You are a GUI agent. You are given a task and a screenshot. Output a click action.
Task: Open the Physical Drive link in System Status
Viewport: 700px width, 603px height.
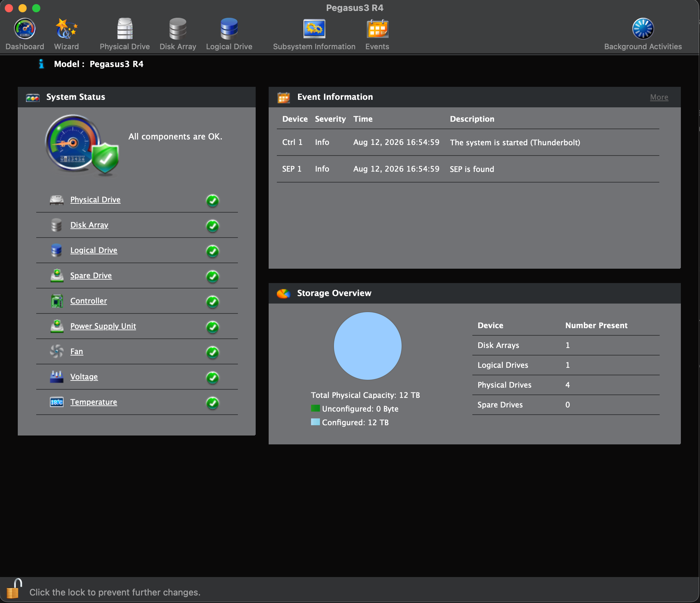point(95,200)
